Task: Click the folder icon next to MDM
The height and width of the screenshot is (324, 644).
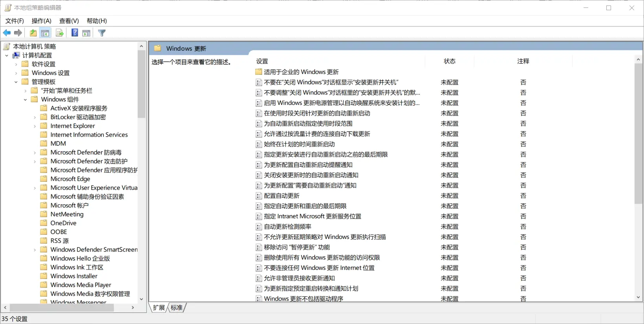Action: (44, 143)
